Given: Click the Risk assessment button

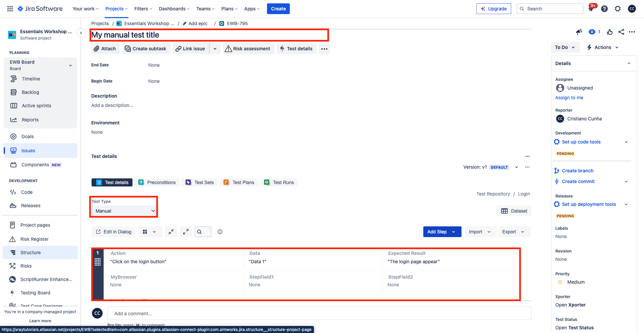Looking at the screenshot, I should click(249, 49).
